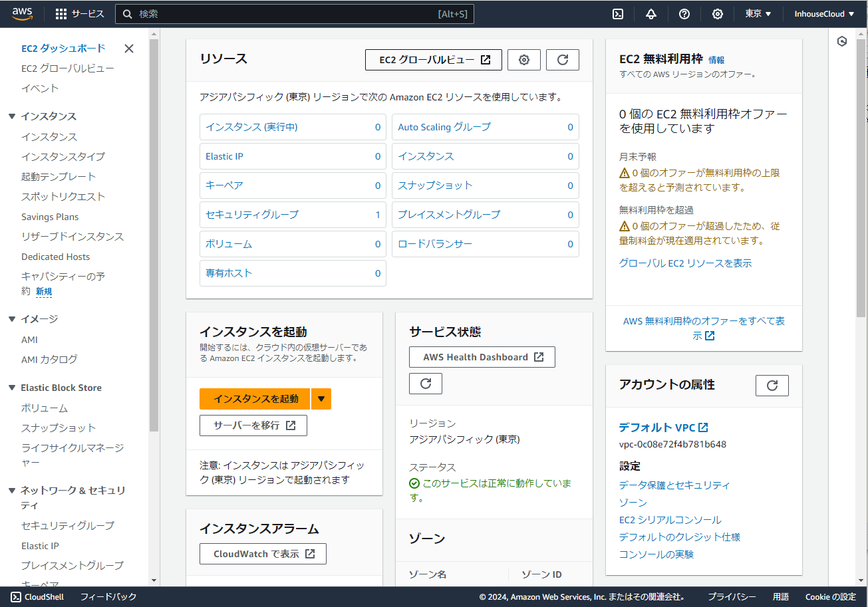Click the AWS logo home icon
The width and height of the screenshot is (868, 607).
22,13
